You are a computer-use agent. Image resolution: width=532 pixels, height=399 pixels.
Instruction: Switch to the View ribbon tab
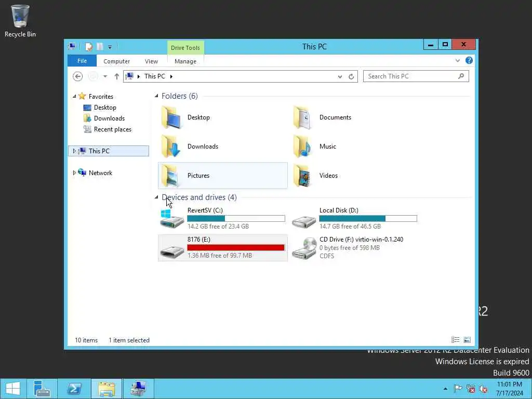(151, 61)
